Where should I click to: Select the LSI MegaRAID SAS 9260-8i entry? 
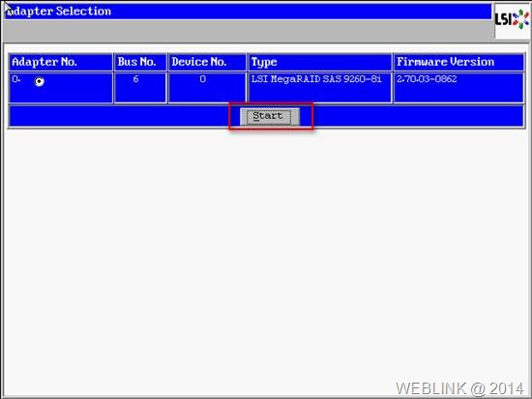point(316,79)
